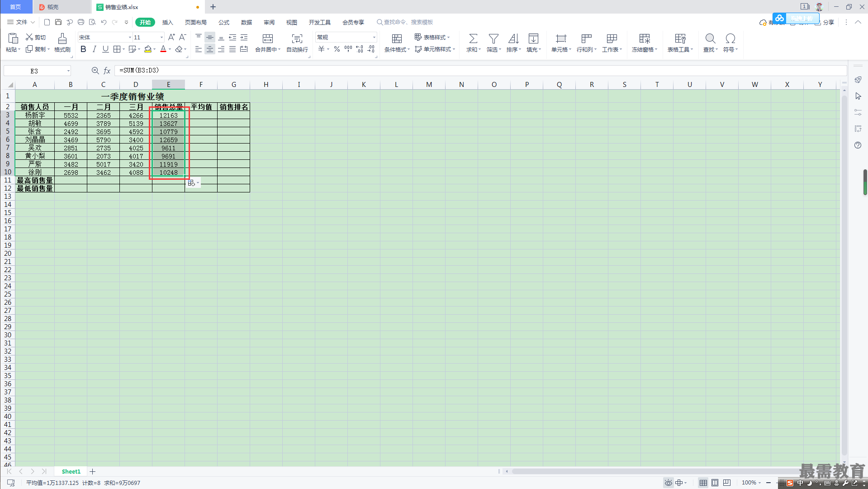The width and height of the screenshot is (868, 489).
Task: Select the Sheet1 worksheet tab
Action: coord(71,471)
